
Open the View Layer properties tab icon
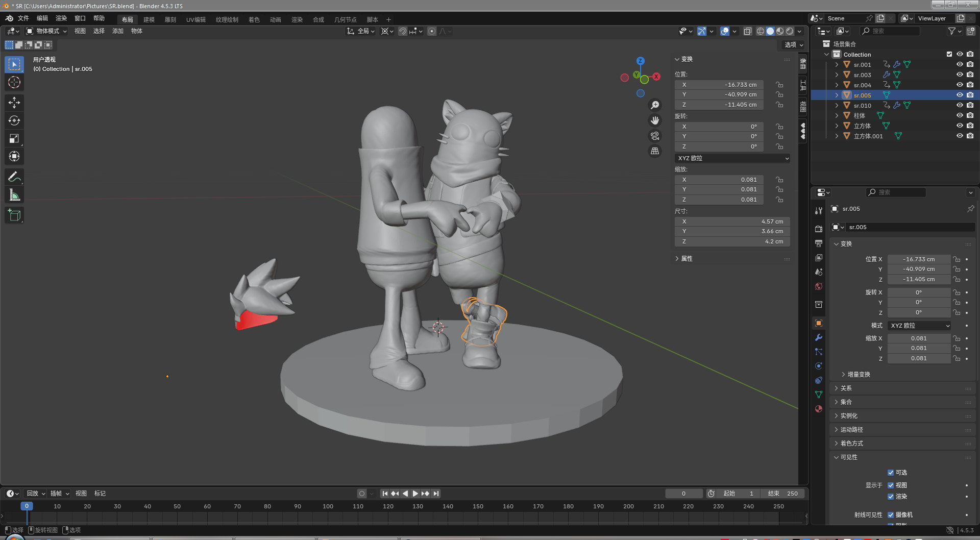(819, 258)
